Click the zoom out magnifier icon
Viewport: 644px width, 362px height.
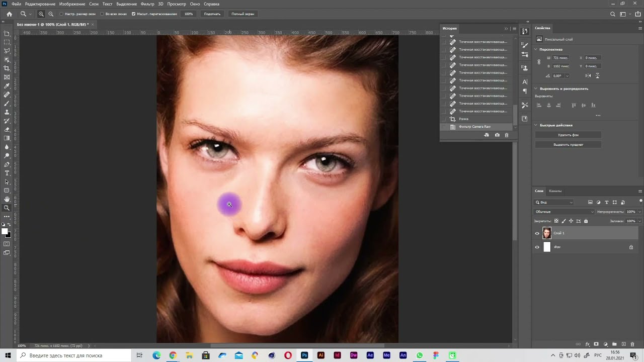click(51, 14)
